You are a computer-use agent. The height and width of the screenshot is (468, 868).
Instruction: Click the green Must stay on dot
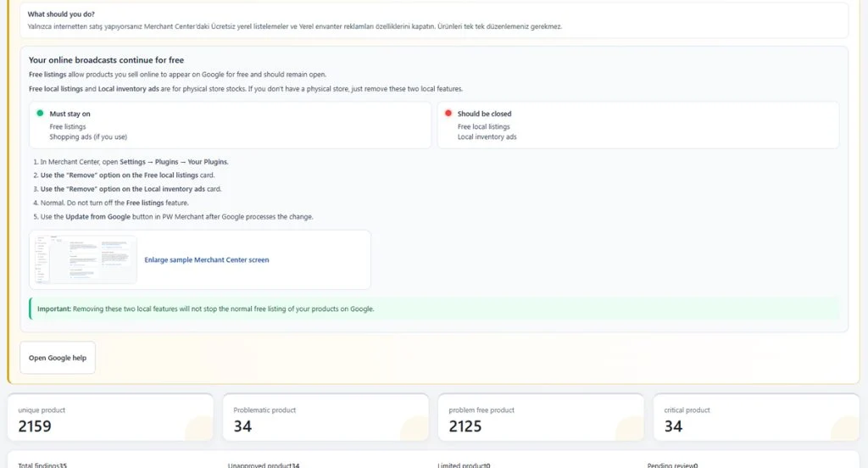pyautogui.click(x=40, y=113)
